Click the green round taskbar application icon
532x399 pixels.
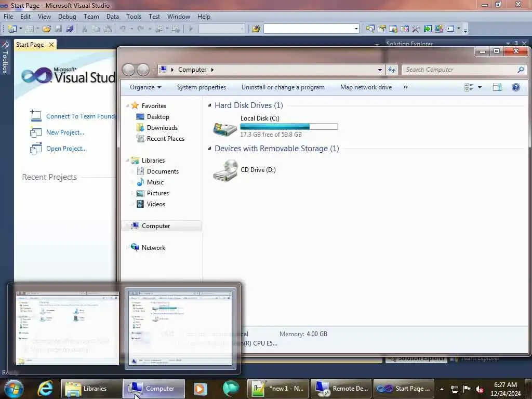click(231, 389)
